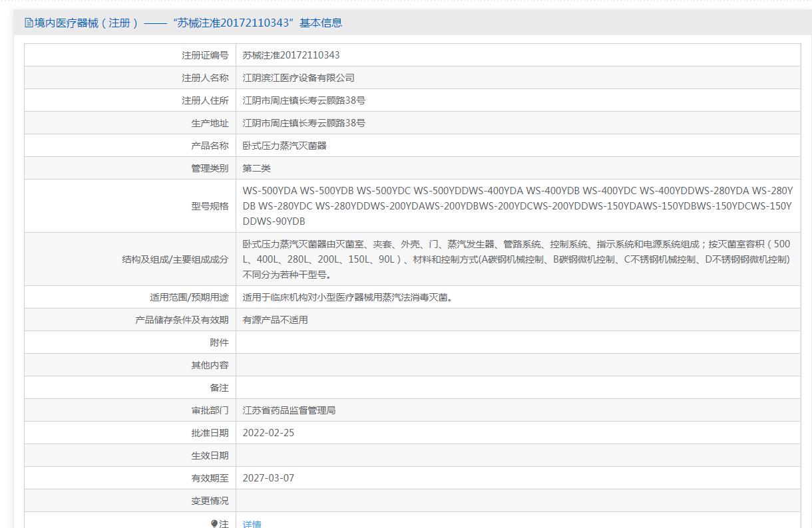Click the 适用范围 intended use text
This screenshot has width=812, height=528.
[348, 297]
